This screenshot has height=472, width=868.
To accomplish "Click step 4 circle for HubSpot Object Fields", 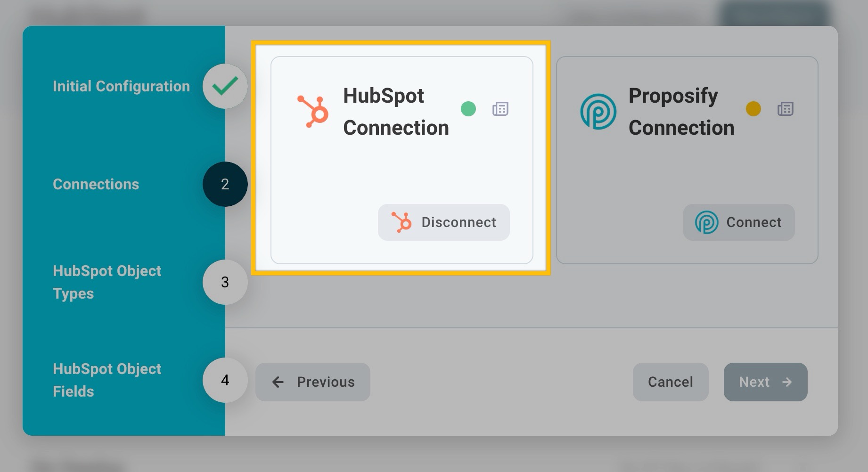I will pos(225,380).
